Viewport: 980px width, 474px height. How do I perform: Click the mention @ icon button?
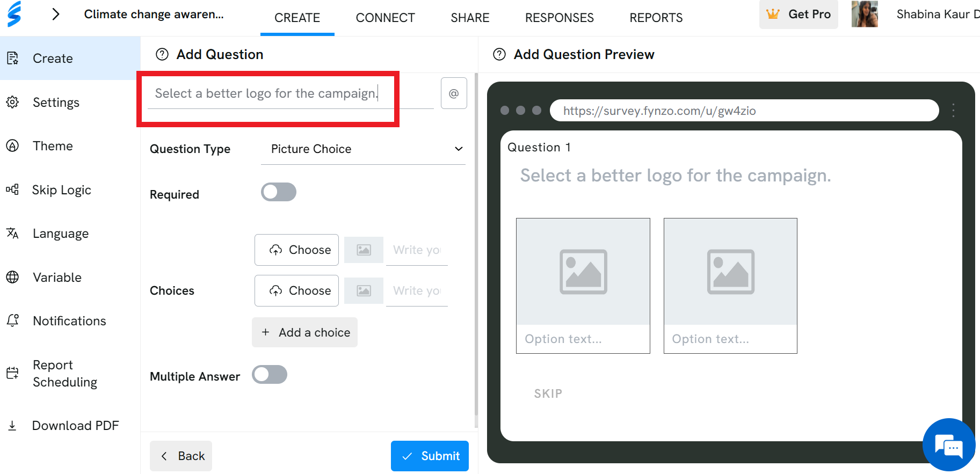[x=454, y=93]
